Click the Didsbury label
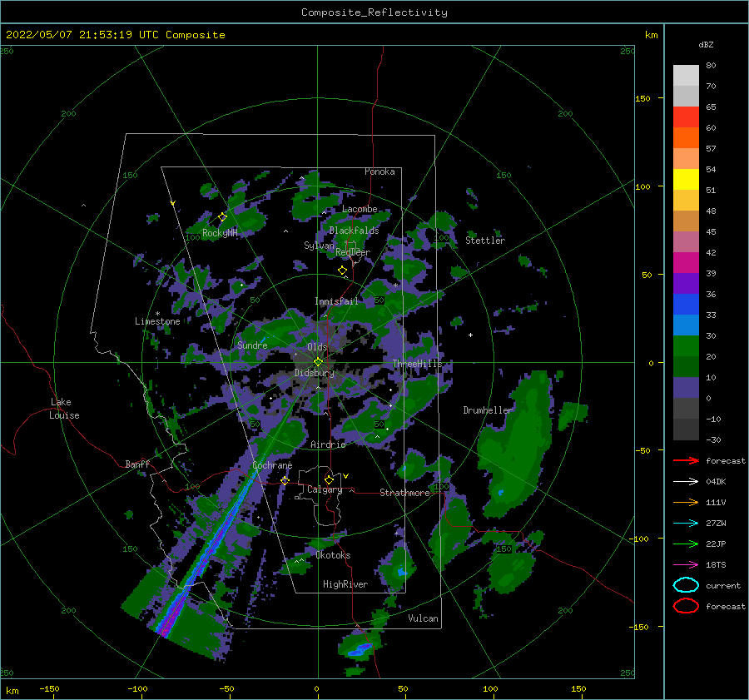Viewport: 749px width, 700px height. click(315, 373)
